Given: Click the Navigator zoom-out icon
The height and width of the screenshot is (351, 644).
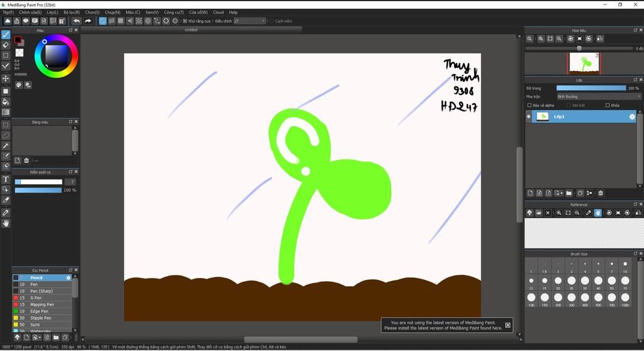Looking at the screenshot, I should pyautogui.click(x=559, y=38).
